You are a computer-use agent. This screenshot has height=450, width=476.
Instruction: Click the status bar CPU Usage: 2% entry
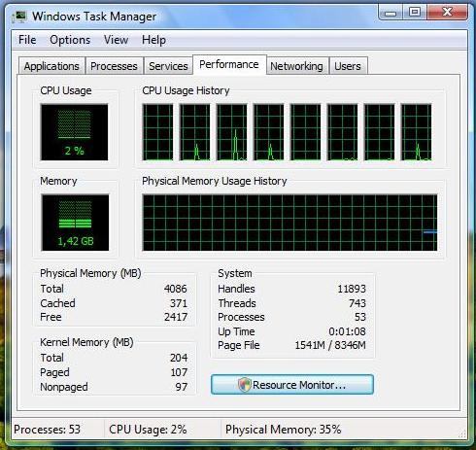coord(148,430)
